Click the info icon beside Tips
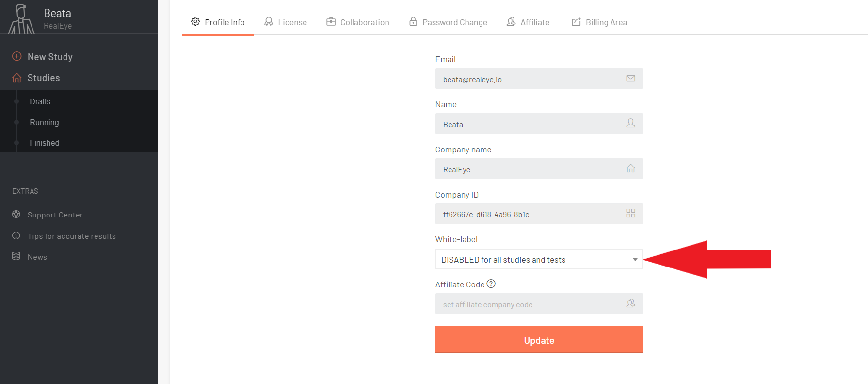 [16, 235]
